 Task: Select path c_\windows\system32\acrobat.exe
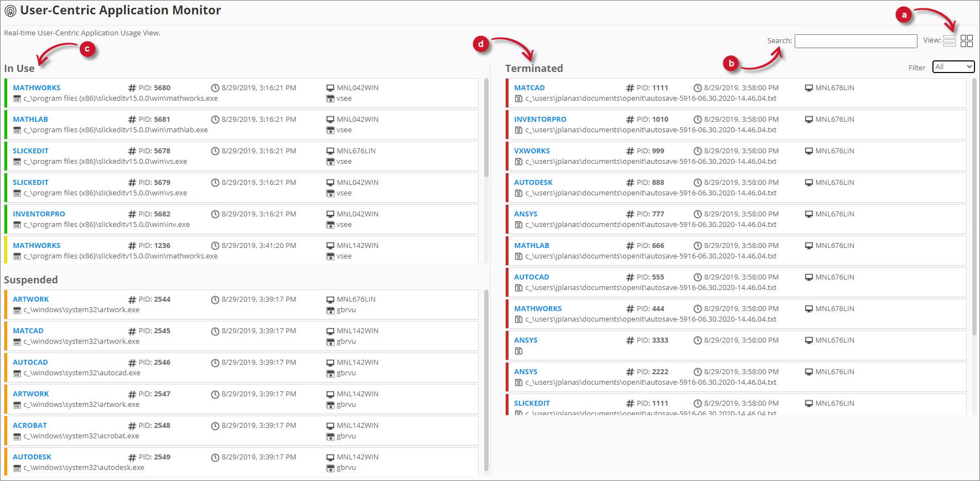[81, 436]
